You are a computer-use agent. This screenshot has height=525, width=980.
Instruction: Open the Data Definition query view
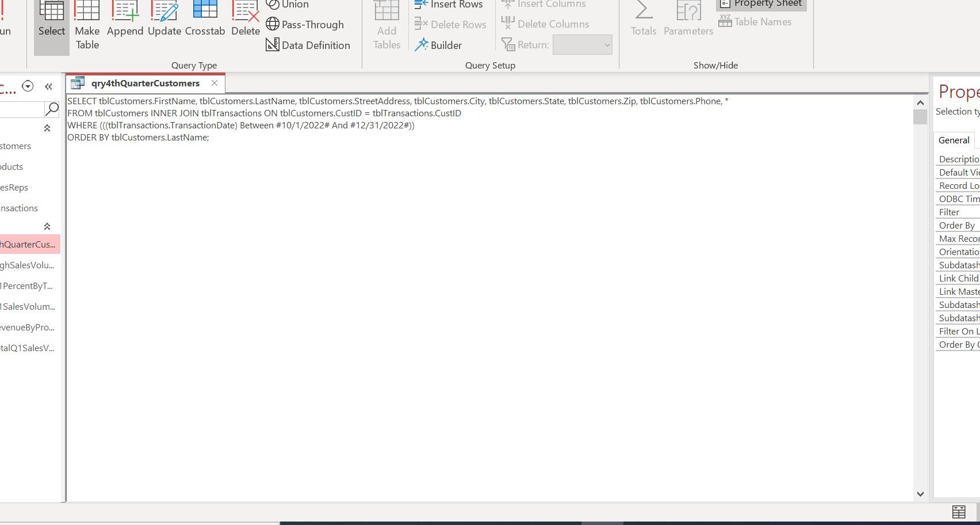tap(308, 45)
